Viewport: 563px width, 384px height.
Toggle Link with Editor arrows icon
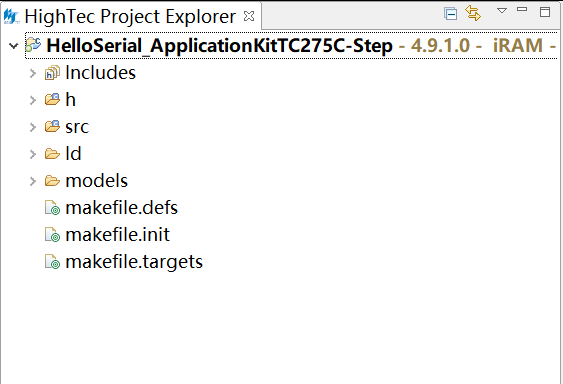pos(473,13)
